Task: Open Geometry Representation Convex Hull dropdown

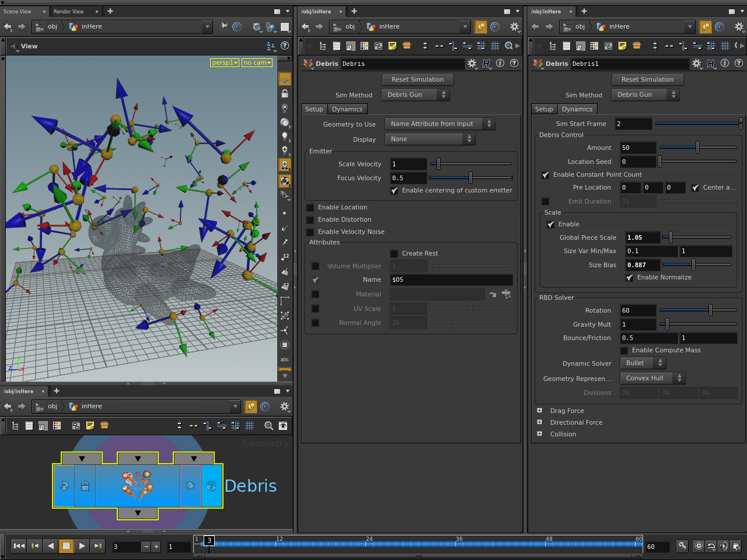Action: coord(652,378)
